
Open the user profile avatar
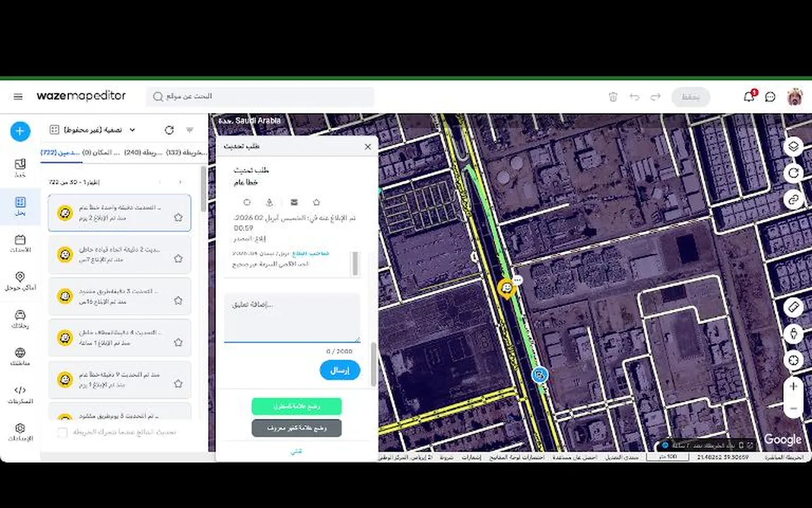click(794, 97)
